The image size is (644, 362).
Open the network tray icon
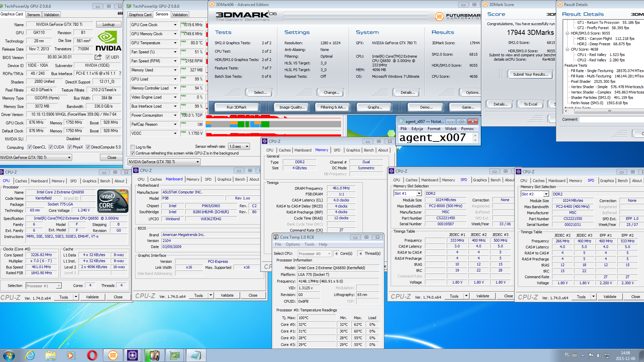(607, 355)
